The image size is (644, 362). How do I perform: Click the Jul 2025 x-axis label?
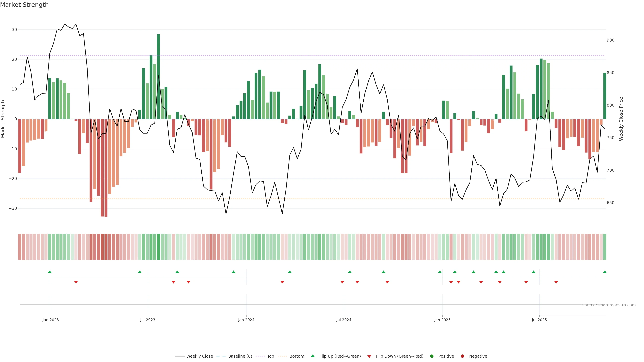[539, 320]
